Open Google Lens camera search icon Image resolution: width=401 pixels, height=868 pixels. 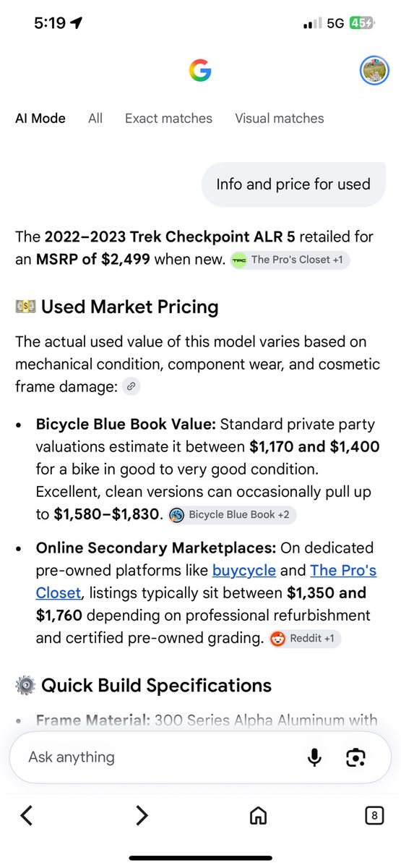click(x=355, y=757)
